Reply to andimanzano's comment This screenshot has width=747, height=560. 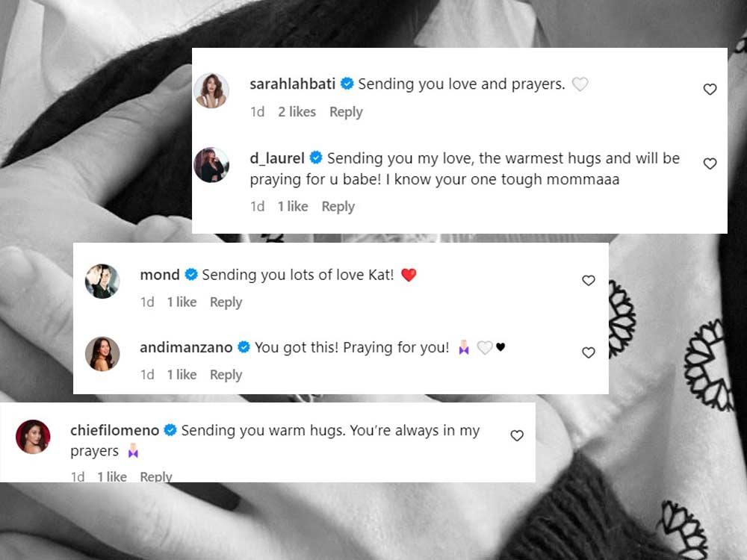click(x=226, y=376)
